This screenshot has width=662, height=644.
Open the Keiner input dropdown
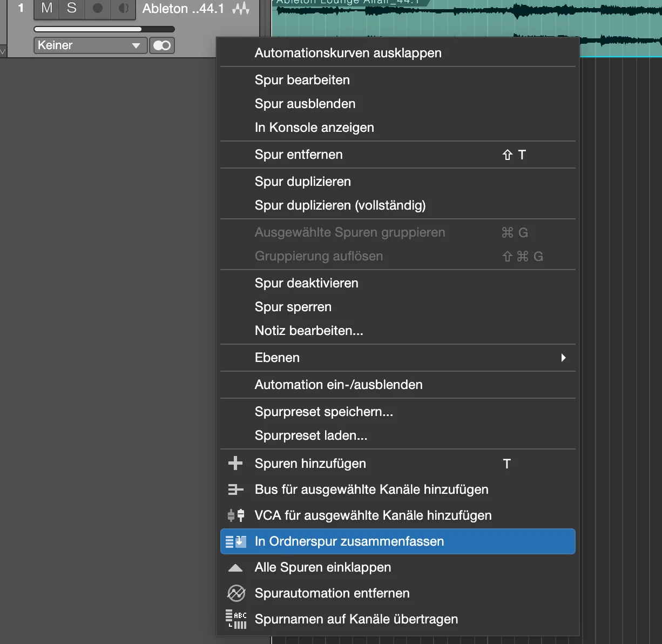coord(90,45)
